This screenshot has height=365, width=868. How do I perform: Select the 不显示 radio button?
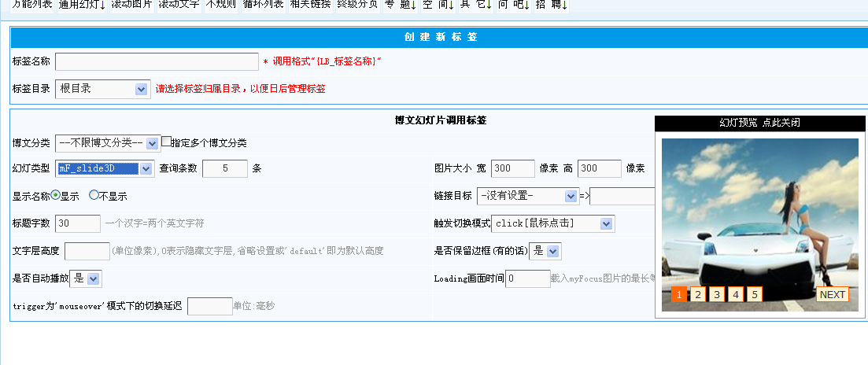point(94,195)
